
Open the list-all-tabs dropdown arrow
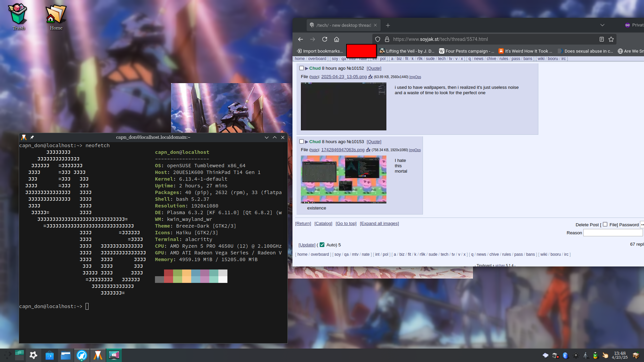[602, 25]
